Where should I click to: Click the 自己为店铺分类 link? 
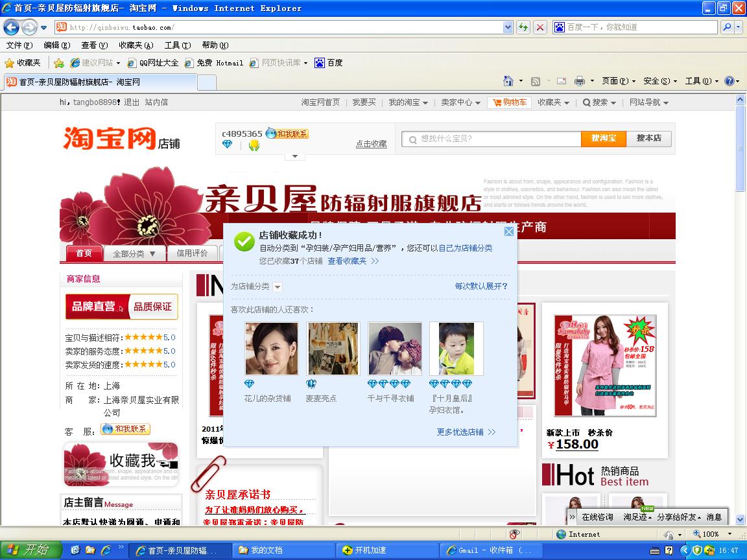point(466,248)
